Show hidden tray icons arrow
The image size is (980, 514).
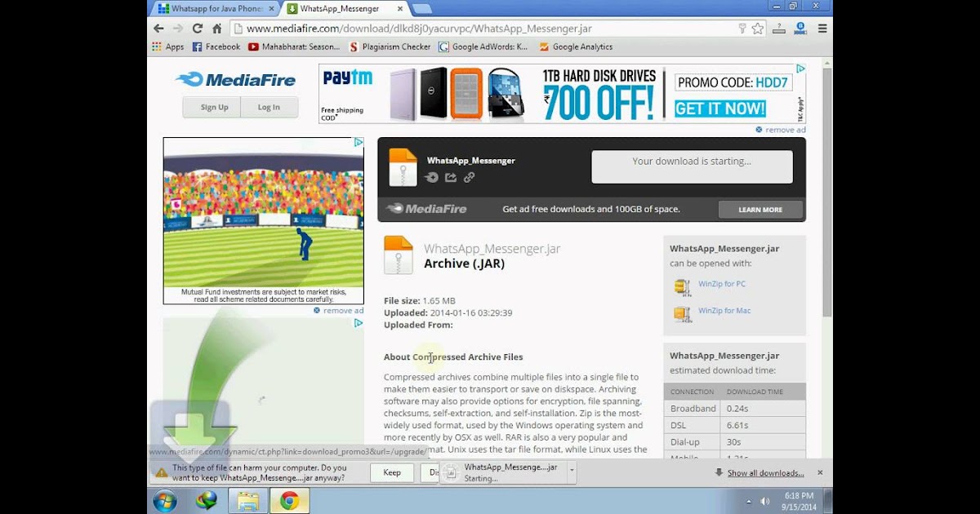749,501
